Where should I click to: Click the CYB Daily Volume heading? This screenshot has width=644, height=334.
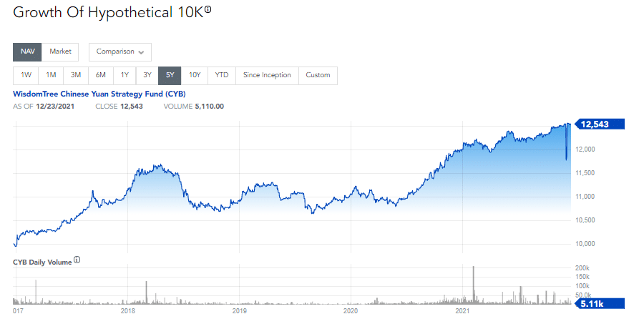tap(42, 262)
